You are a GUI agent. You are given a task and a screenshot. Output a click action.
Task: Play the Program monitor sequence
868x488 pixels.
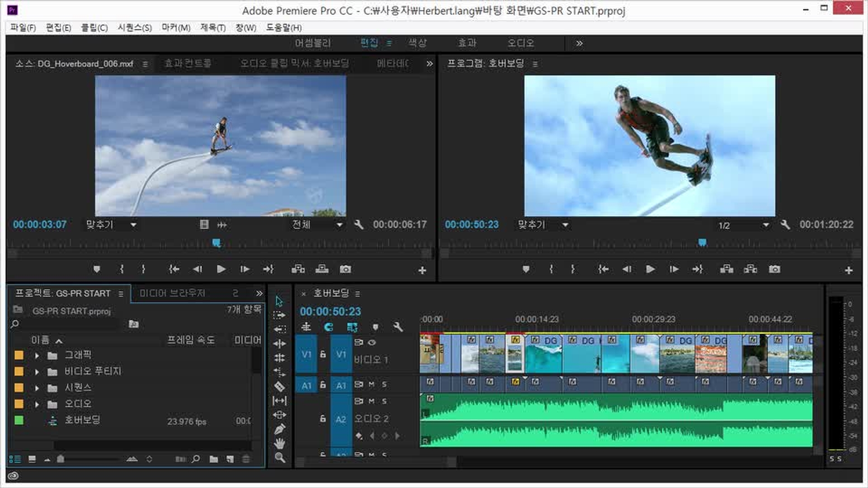(650, 269)
